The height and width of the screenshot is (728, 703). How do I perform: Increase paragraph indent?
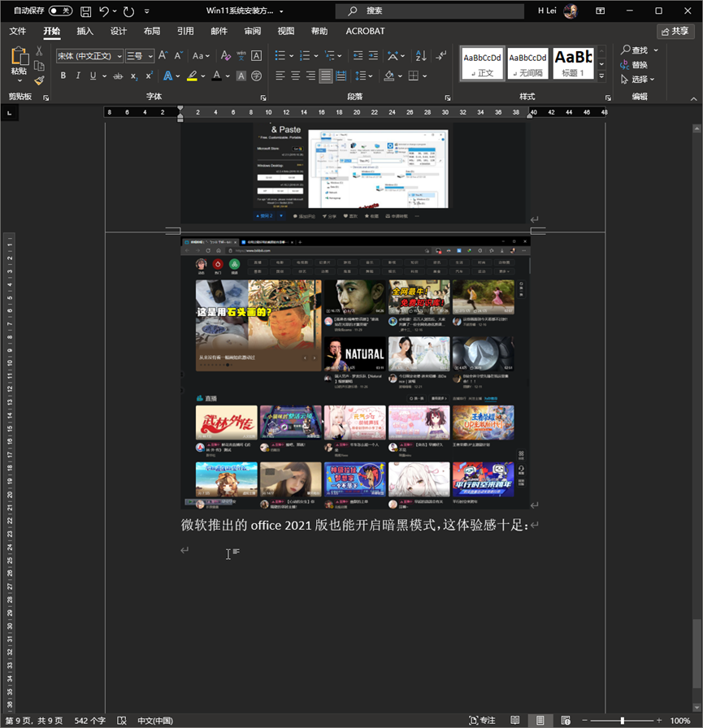373,56
